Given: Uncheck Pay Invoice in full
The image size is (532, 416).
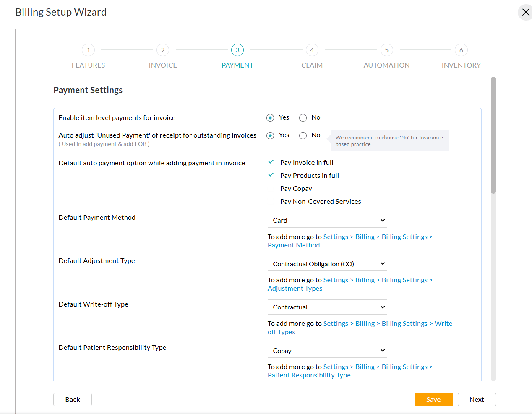Looking at the screenshot, I should pos(271,161).
